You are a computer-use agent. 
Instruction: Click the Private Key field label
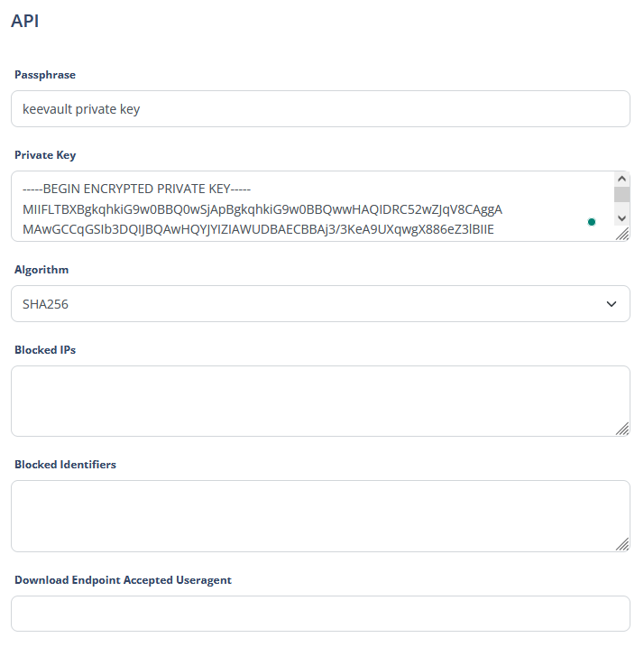[x=45, y=155]
